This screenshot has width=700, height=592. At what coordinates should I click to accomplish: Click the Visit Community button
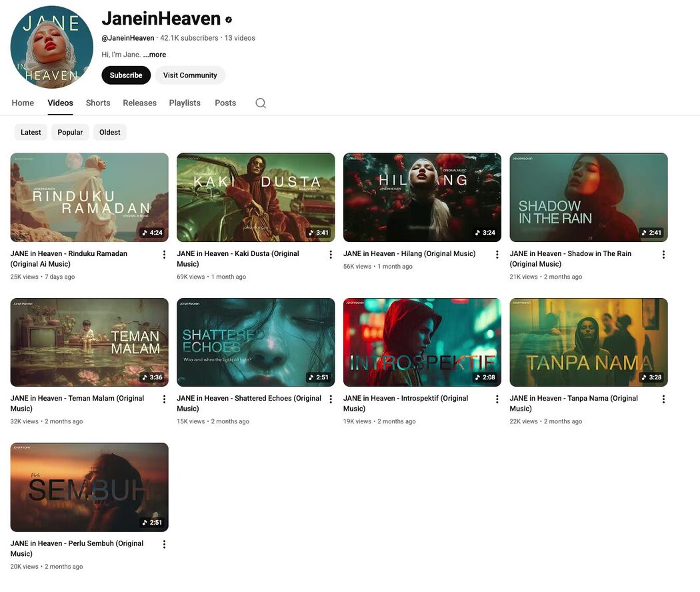tap(190, 75)
